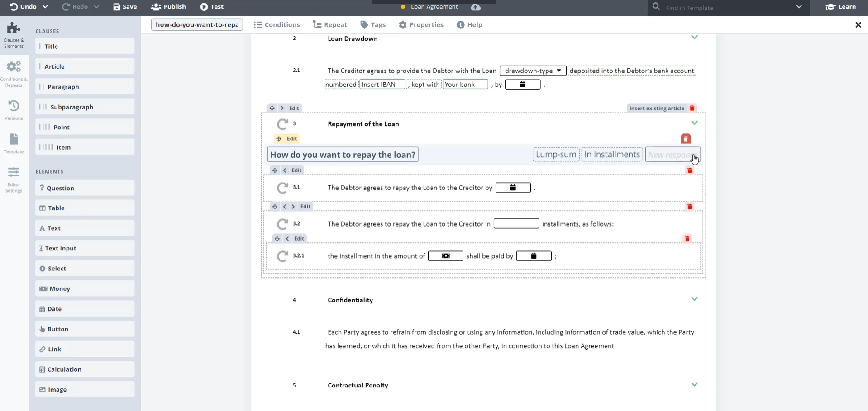The image size is (868, 411).
Task: Add a Table element from the sidebar
Action: click(85, 208)
